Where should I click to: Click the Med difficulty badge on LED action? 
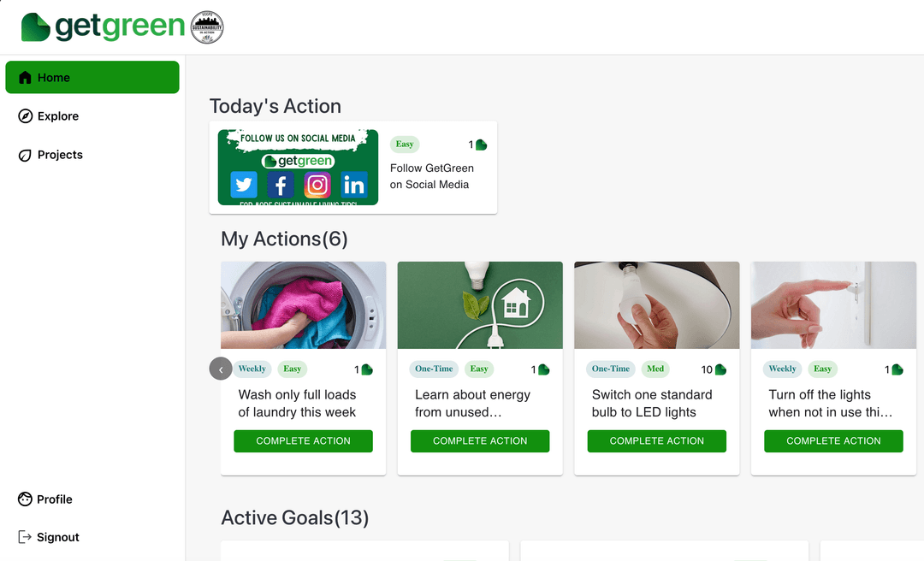click(x=655, y=369)
